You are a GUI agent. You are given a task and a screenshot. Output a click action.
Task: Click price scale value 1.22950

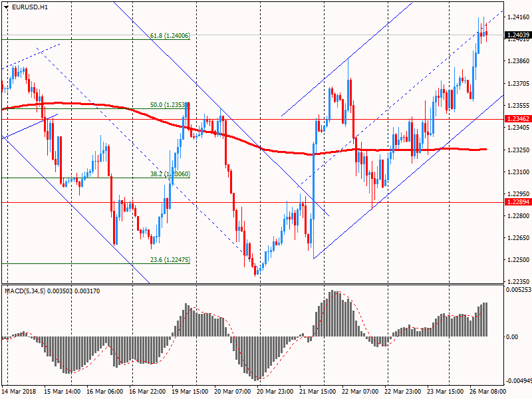click(519, 194)
